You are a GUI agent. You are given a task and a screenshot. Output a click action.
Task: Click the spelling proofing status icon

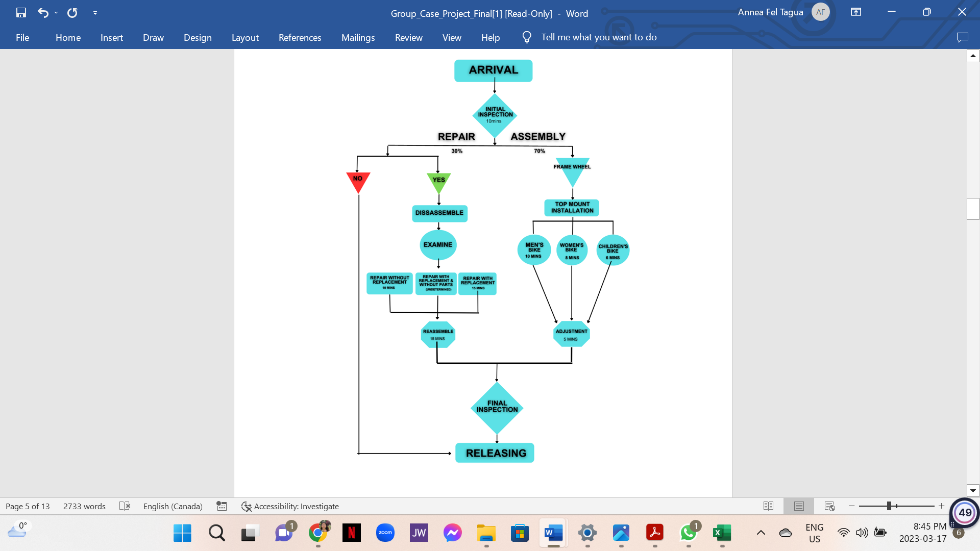[x=125, y=506]
